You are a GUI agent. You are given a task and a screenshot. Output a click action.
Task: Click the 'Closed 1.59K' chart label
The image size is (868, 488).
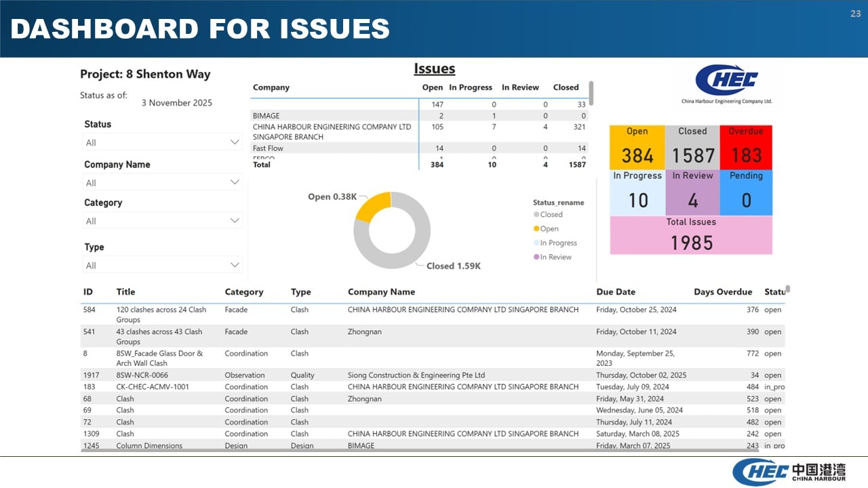pos(454,266)
